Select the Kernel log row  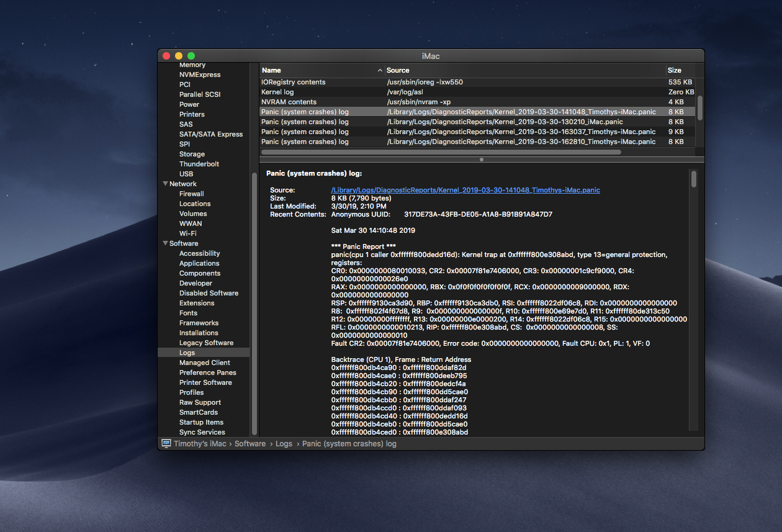(x=477, y=92)
